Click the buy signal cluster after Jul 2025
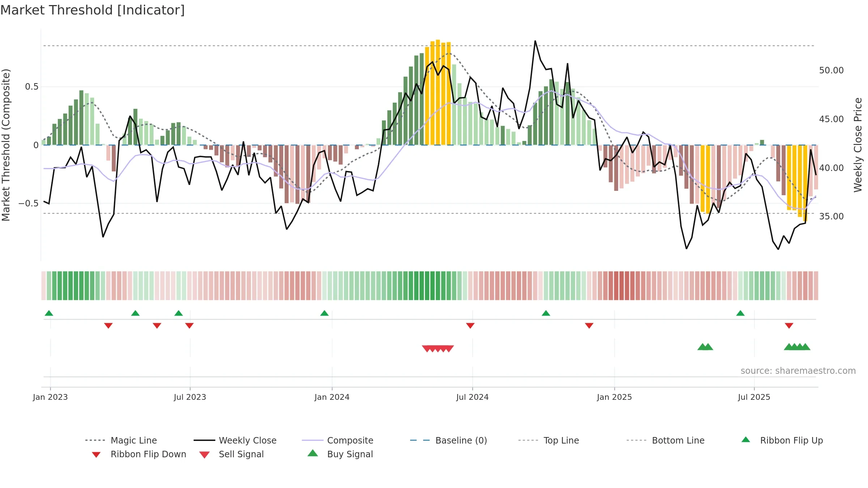Viewport: 868px width, 488px height. [x=797, y=347]
